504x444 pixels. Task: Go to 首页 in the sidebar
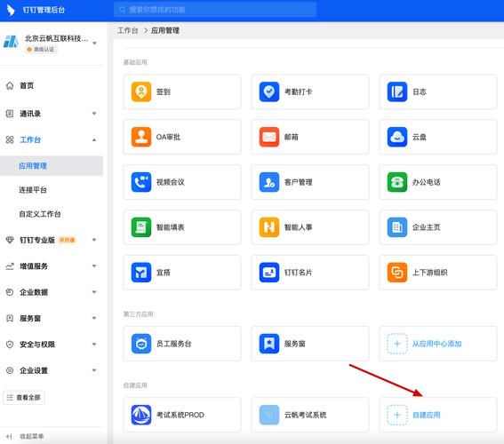tap(27, 86)
